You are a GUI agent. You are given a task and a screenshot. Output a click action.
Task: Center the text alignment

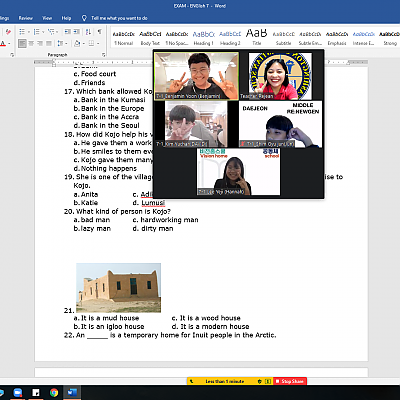tap(31, 43)
